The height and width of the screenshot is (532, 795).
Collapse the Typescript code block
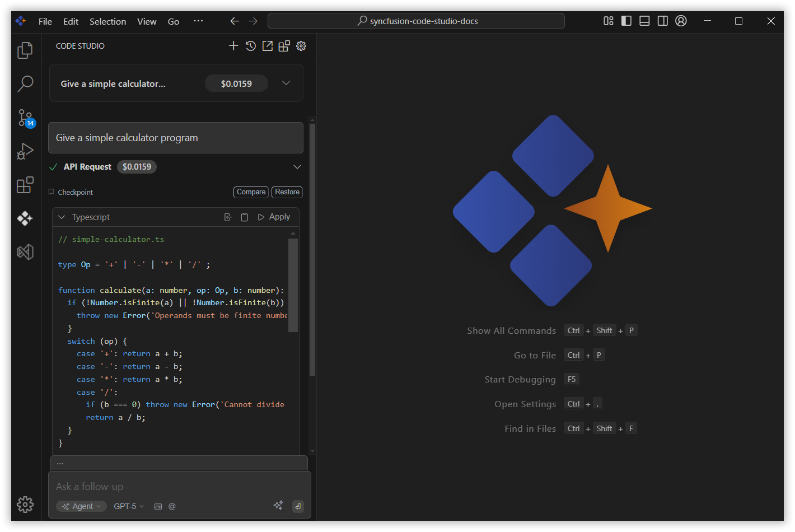click(62, 217)
